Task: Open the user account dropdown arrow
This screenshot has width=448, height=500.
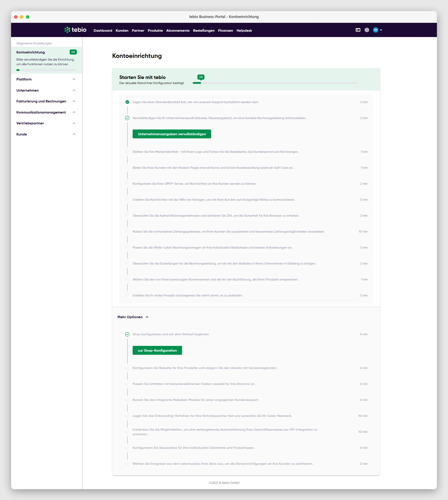Action: click(x=381, y=30)
